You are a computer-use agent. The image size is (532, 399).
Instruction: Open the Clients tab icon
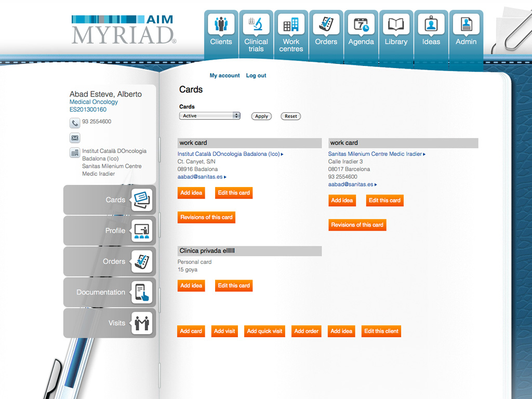tap(221, 24)
